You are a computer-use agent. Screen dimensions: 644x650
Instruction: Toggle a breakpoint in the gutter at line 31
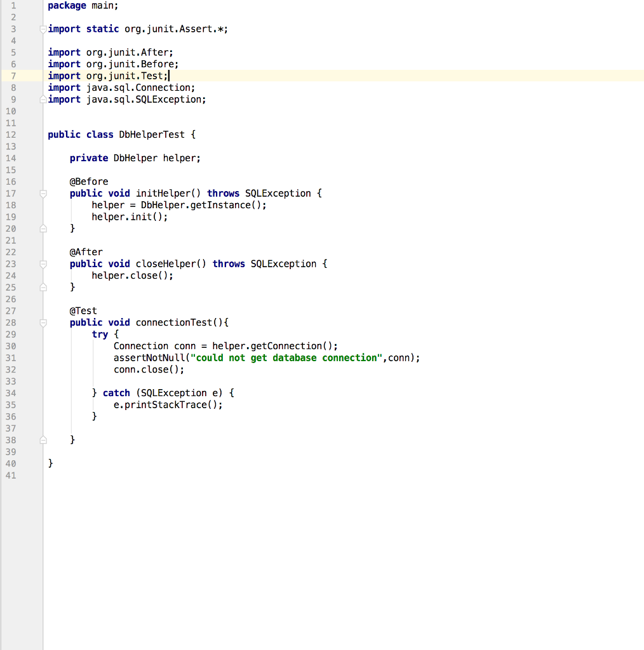28,357
